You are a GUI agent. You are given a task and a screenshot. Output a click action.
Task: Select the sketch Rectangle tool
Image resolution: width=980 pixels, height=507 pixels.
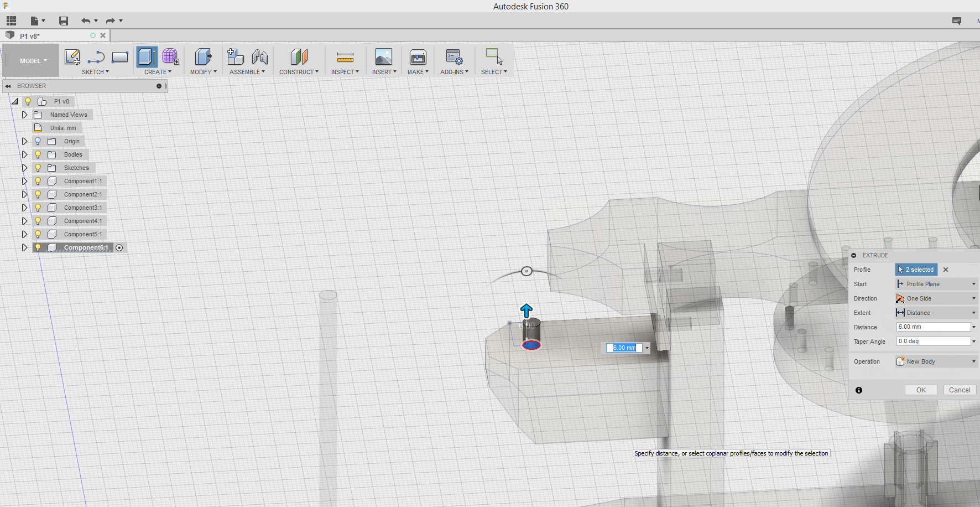[x=120, y=57]
